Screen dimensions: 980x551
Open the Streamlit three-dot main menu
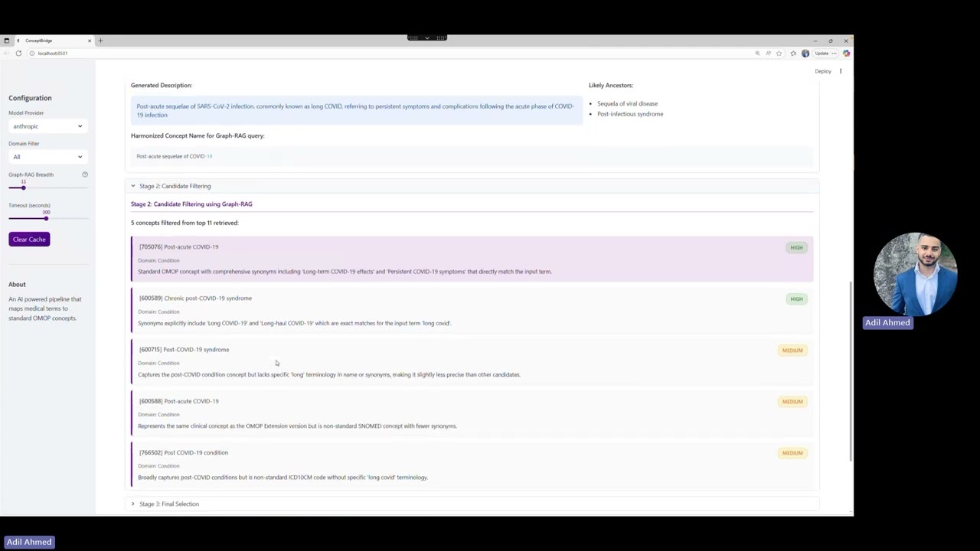pyautogui.click(x=841, y=71)
